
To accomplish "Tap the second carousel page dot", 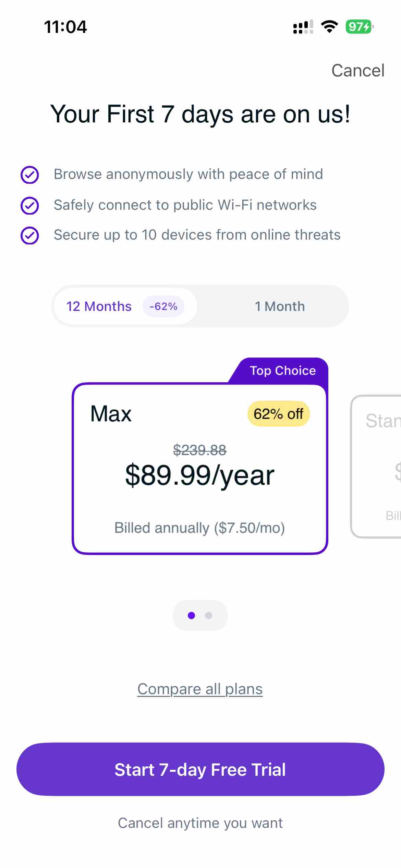I will coord(209,615).
